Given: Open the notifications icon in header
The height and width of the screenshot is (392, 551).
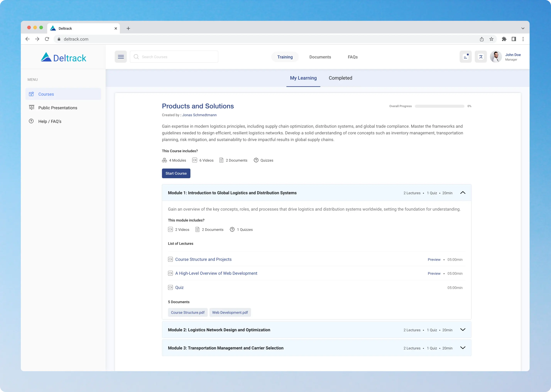Looking at the screenshot, I should click(465, 57).
